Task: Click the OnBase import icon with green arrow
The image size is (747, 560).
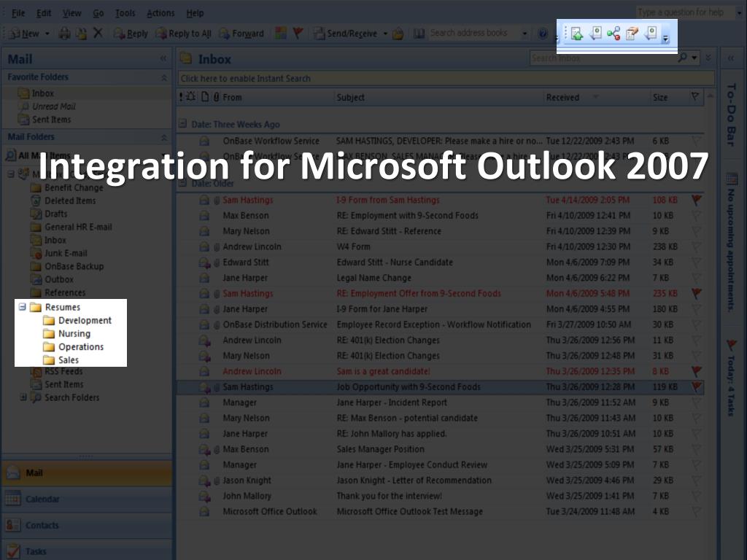Action: coord(576,34)
